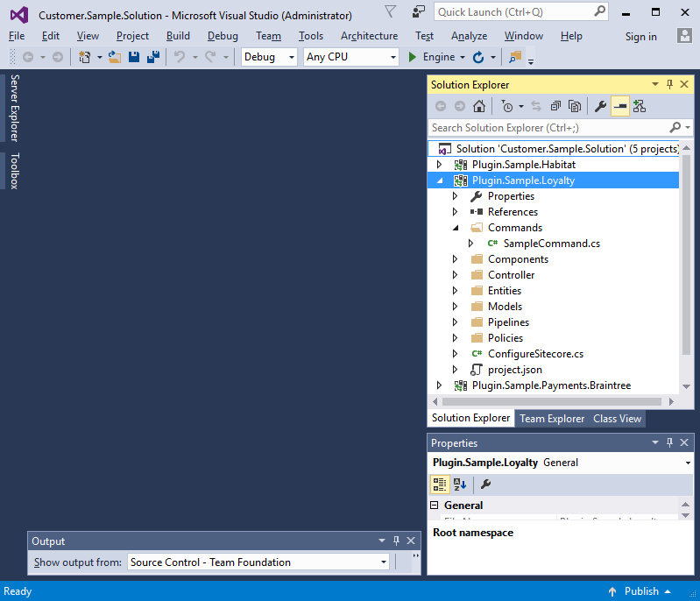Viewport: 700px width, 601px height.
Task: Select ConfigureSitecore.cs file
Action: point(535,354)
